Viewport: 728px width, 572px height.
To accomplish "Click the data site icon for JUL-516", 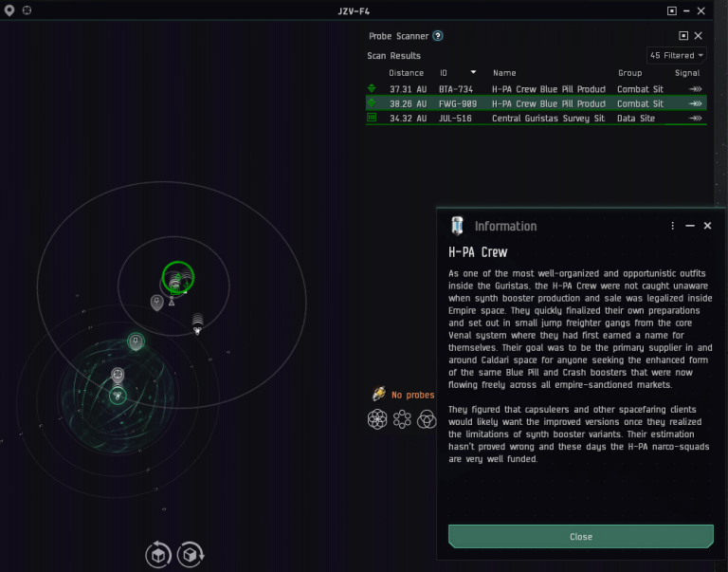I will pos(372,118).
